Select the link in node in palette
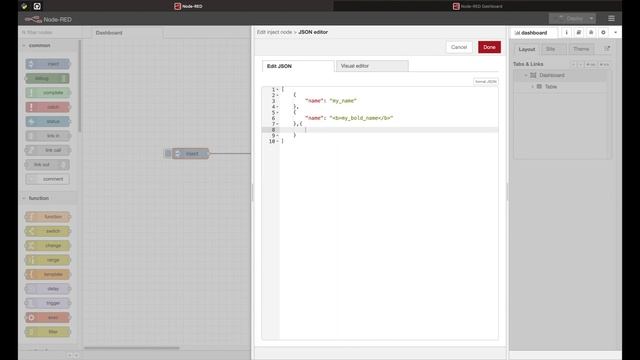This screenshot has height=360, width=640. click(48, 136)
